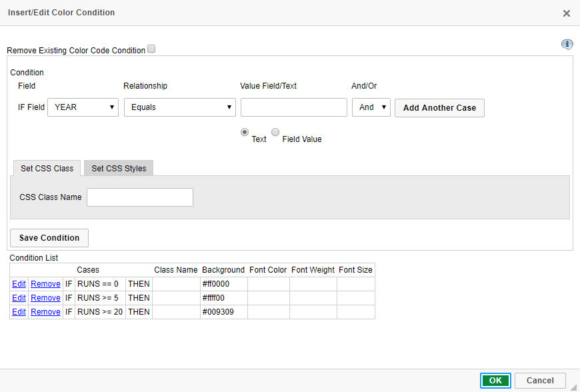Remove the RUNS == 0 condition
Image resolution: width=580 pixels, height=392 pixels.
(x=45, y=283)
